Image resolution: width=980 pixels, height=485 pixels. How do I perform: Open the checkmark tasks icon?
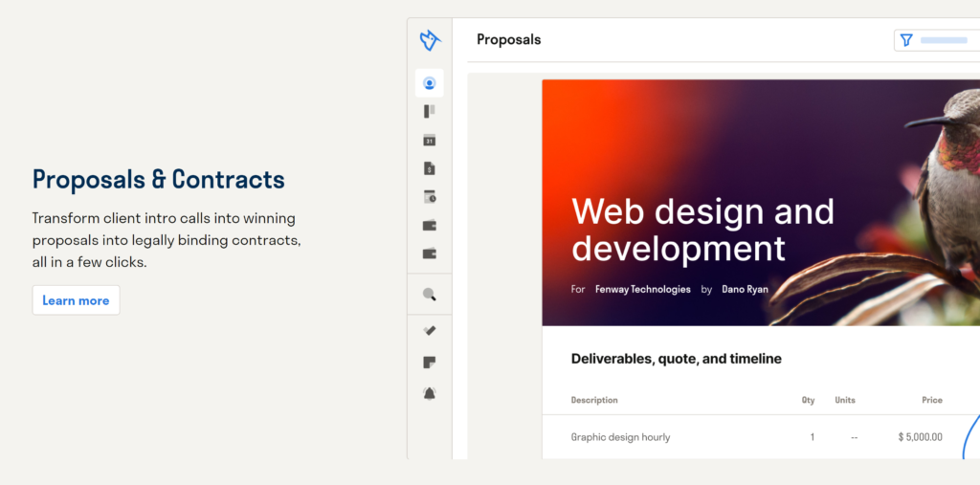point(430,331)
